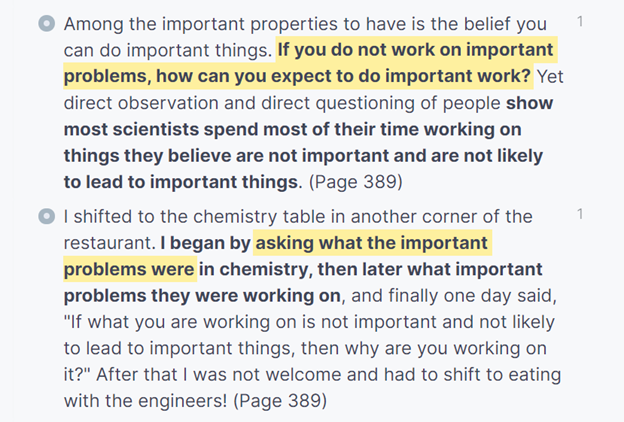
Task: Place cursor in "I shifted to the chemistry table"
Action: pyautogui.click(x=298, y=217)
